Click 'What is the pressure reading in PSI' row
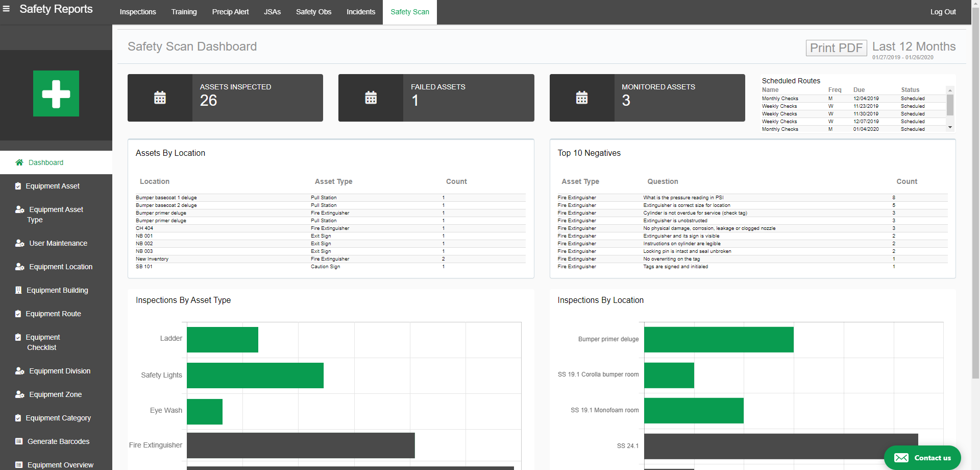980x470 pixels. [752, 198]
